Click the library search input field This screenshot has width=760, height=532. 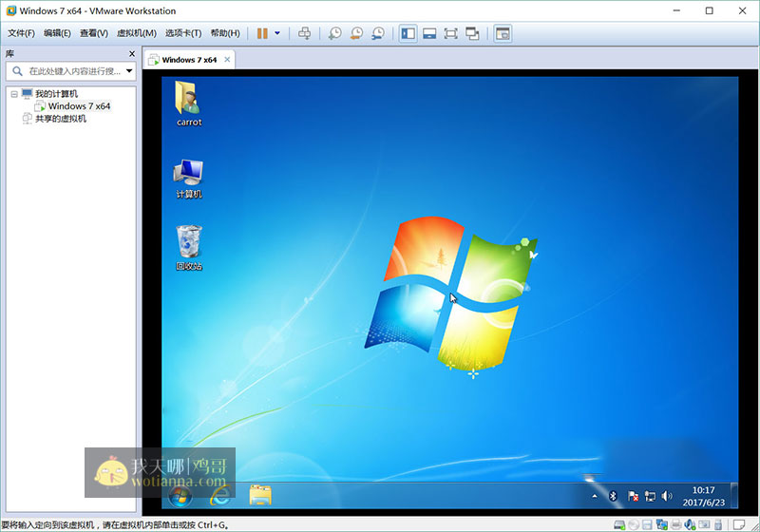point(74,71)
